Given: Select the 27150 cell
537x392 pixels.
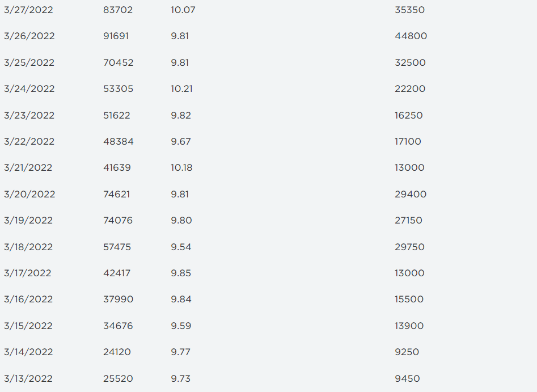Looking at the screenshot, I should 408,220.
